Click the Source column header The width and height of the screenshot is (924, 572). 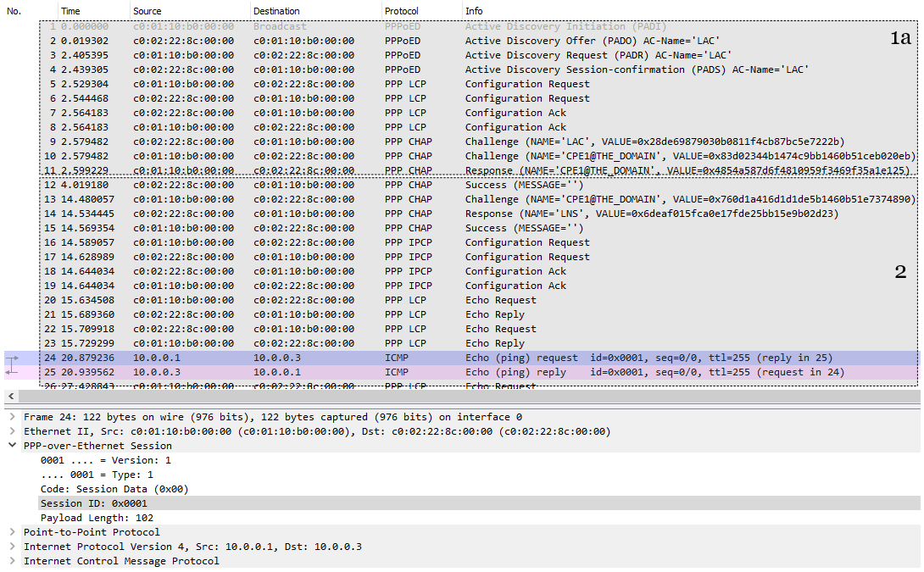[x=148, y=11]
